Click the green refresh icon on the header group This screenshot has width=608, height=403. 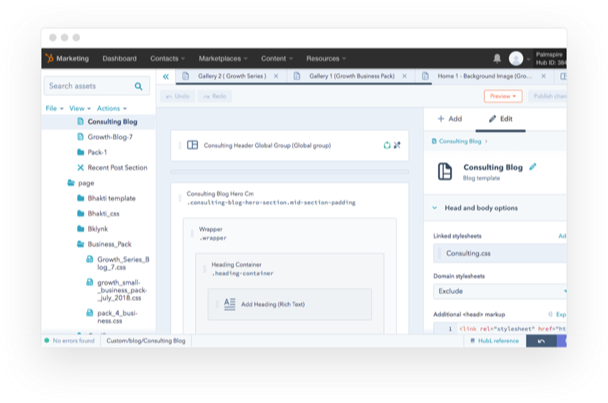387,145
